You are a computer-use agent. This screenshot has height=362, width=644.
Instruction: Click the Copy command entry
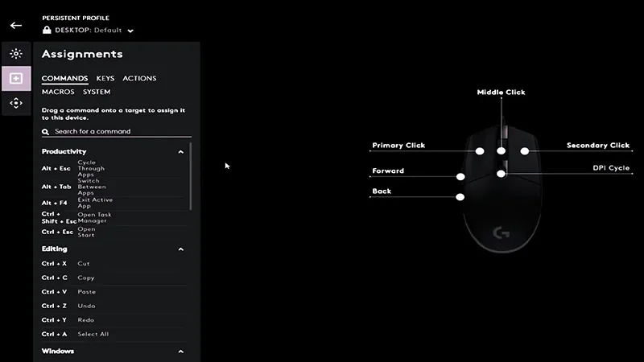click(86, 278)
